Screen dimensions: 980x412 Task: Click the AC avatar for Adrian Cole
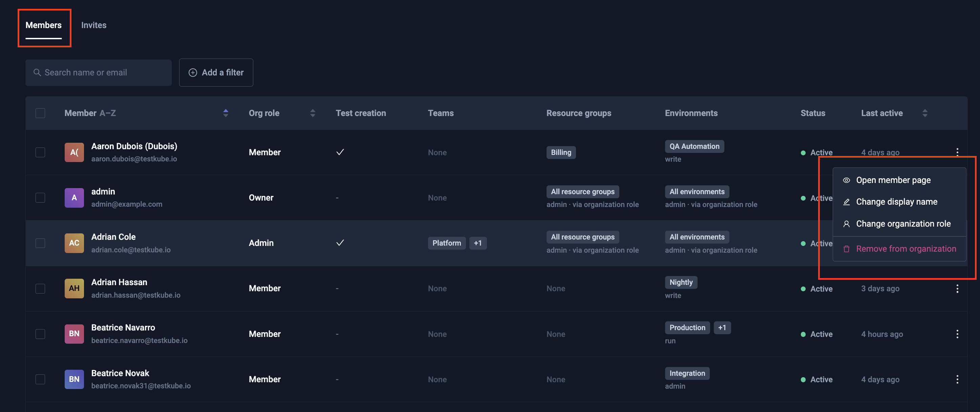tap(74, 243)
